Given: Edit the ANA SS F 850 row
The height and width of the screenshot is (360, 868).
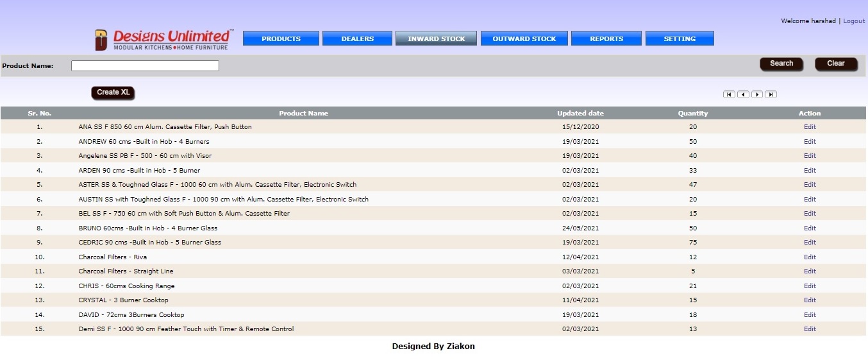Looking at the screenshot, I should [810, 127].
